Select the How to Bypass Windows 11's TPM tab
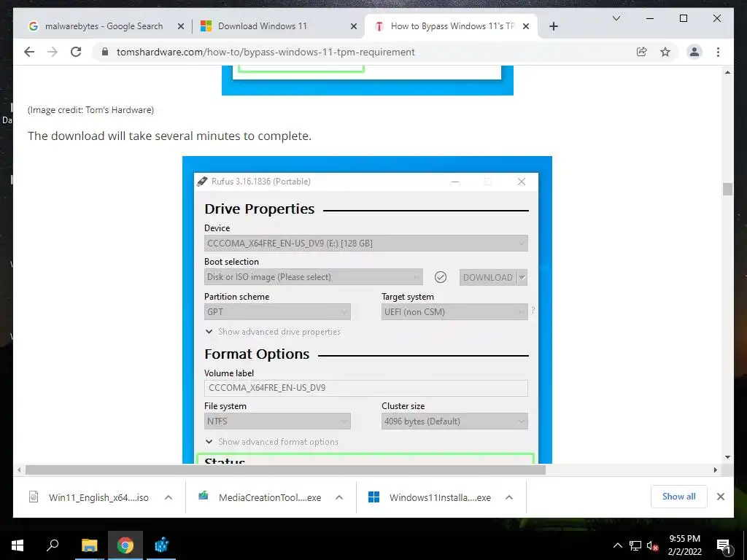Screen dimensions: 747x560 tap(451, 26)
